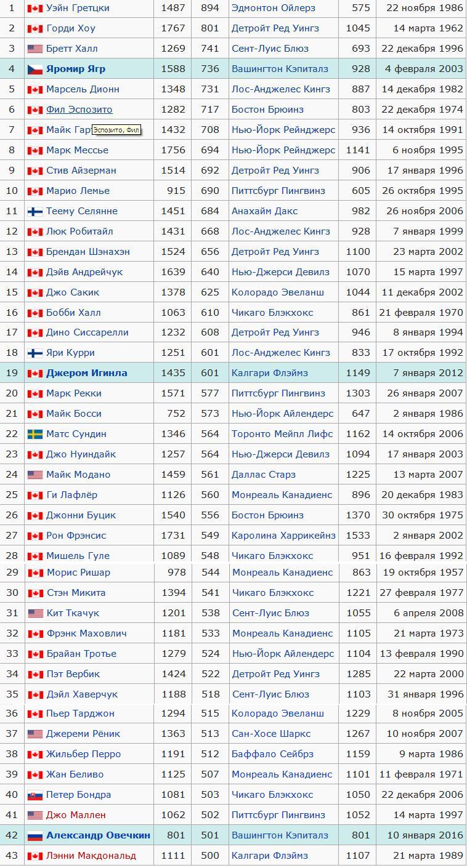Image resolution: width=467 pixels, height=868 pixels.
Task: Click the Swedish flag beside Матс Сундин
Action: pos(35,434)
